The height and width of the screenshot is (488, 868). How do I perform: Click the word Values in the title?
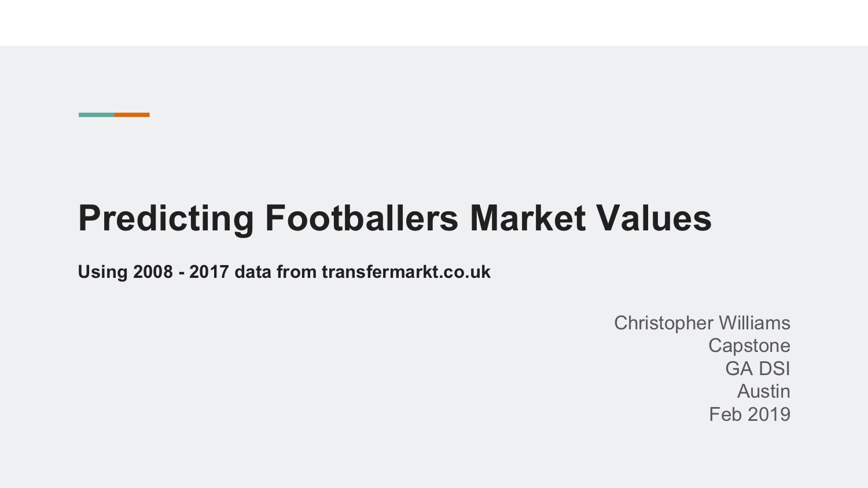coord(654,218)
